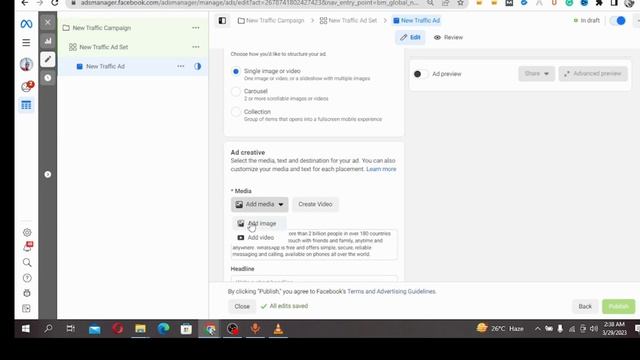Open Advanced preview

pos(593,73)
